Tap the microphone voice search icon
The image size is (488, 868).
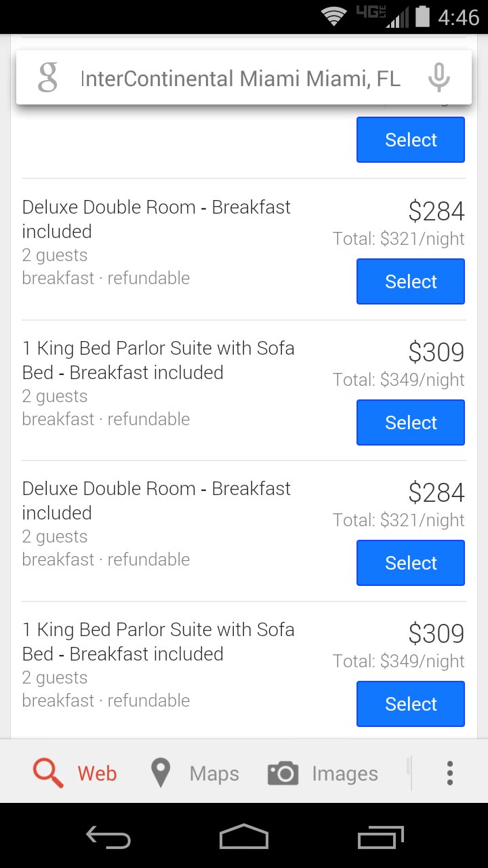(439, 77)
